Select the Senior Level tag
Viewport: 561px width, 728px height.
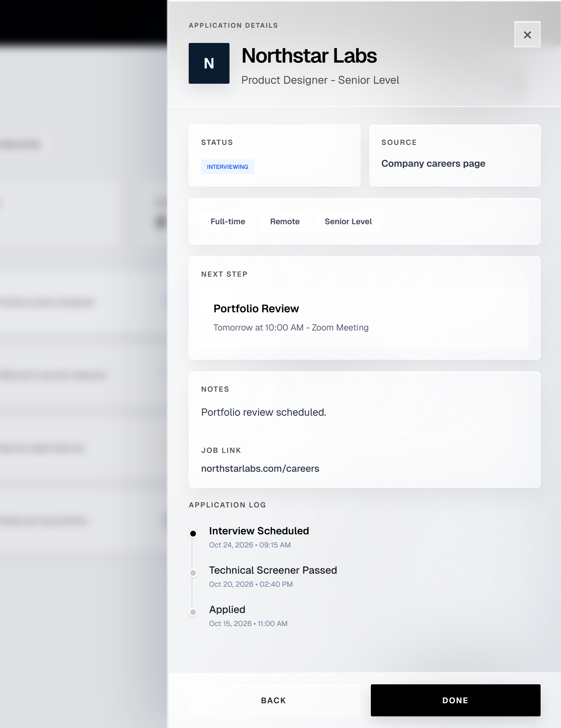tap(348, 221)
